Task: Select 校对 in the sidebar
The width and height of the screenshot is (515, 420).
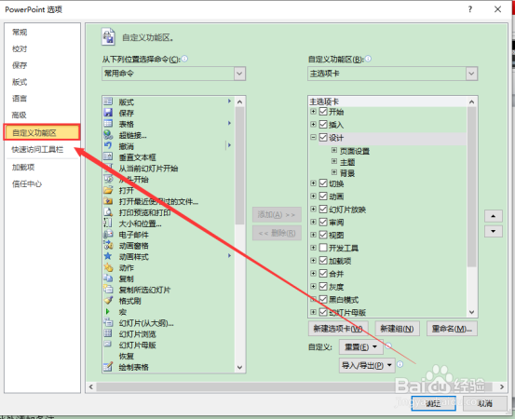Action: [x=20, y=49]
